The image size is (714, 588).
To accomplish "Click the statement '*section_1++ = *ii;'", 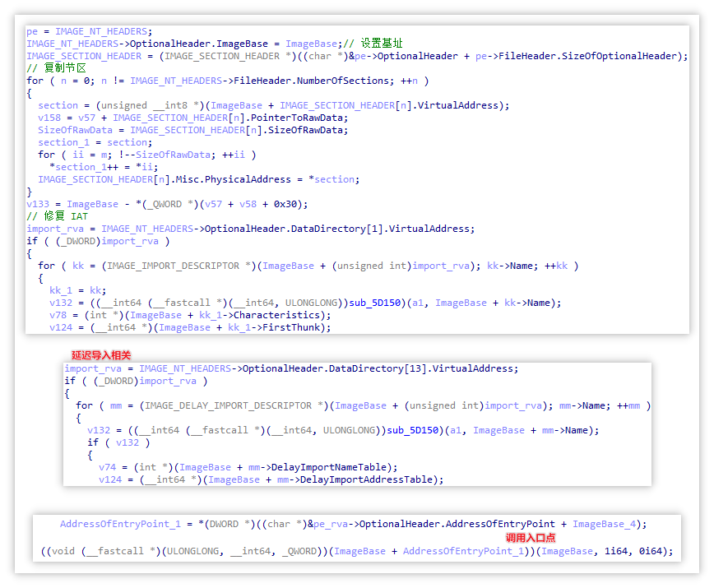I will tap(104, 167).
